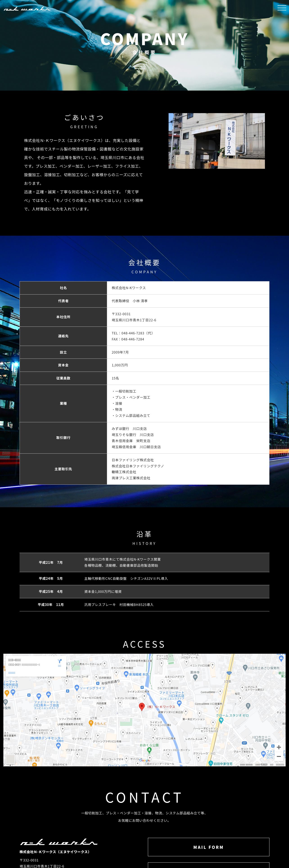Click the COMPANY hero title
Image resolution: width=289 pixels, height=868 pixels.
pos(144,39)
